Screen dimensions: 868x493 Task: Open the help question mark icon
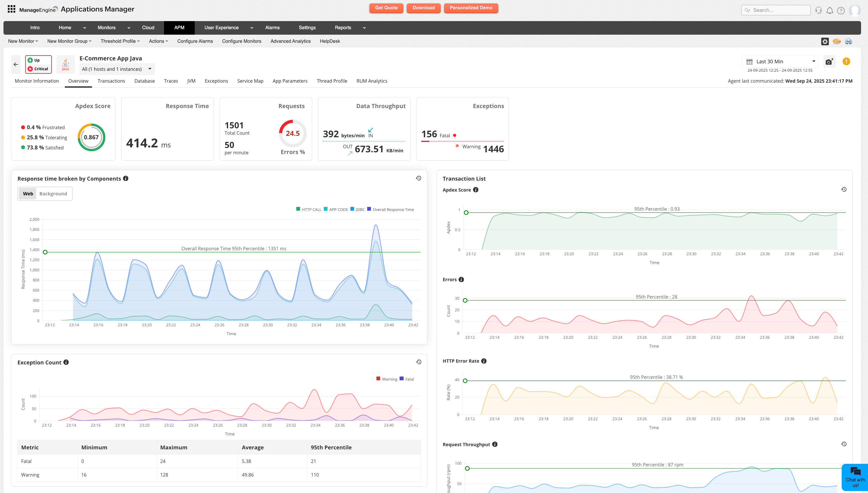(841, 10)
